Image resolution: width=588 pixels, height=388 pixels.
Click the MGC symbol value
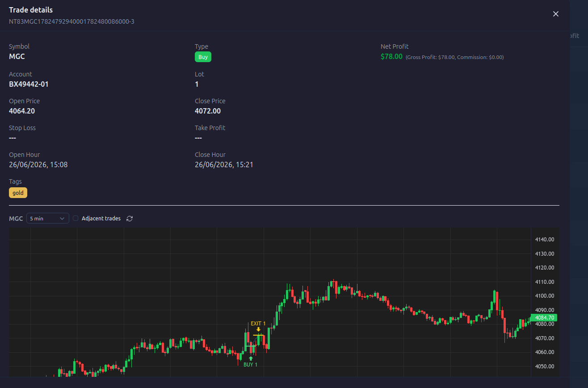click(x=17, y=56)
